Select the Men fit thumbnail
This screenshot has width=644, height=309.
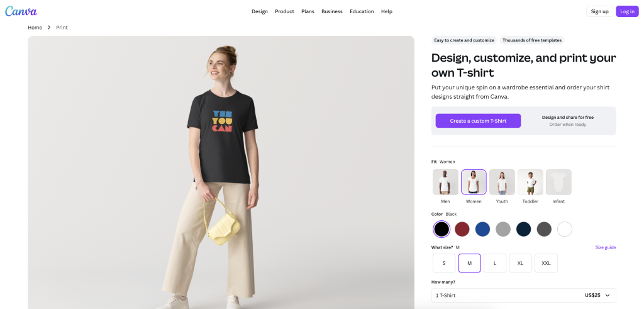(x=445, y=183)
